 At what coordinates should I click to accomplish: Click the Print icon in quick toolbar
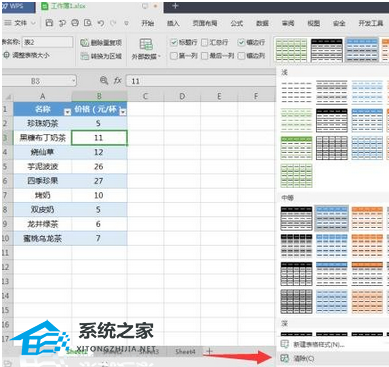75,23
